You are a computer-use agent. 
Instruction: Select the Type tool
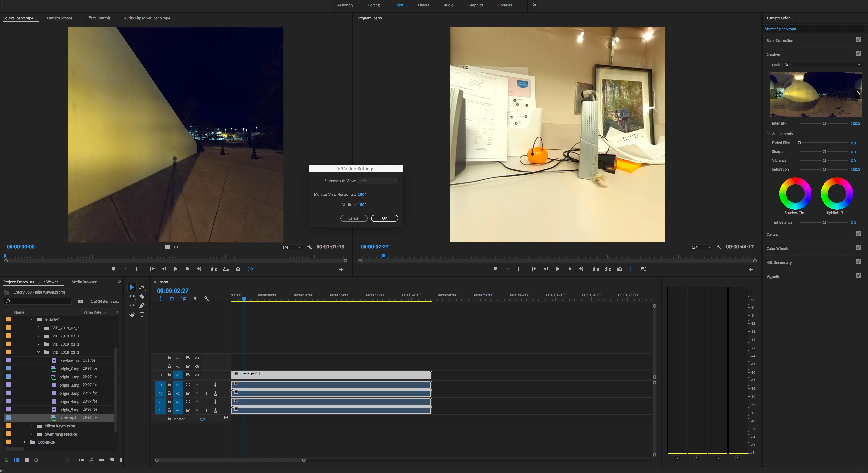[x=142, y=314]
